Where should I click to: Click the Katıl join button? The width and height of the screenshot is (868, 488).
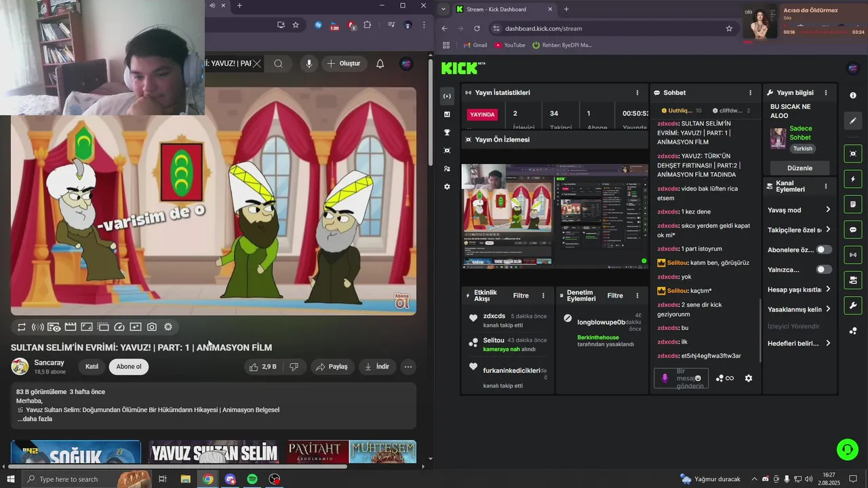coord(92,367)
